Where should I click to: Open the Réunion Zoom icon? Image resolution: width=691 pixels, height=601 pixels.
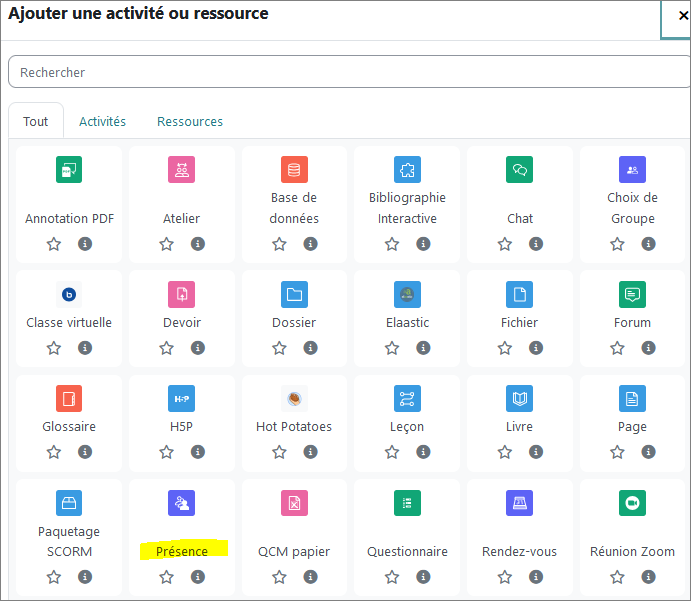(x=632, y=503)
